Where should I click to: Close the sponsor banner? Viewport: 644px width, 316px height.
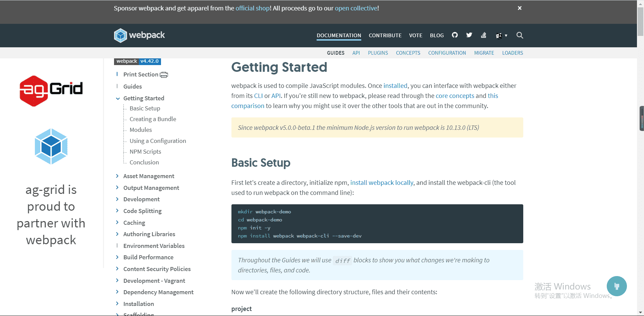[x=520, y=8]
